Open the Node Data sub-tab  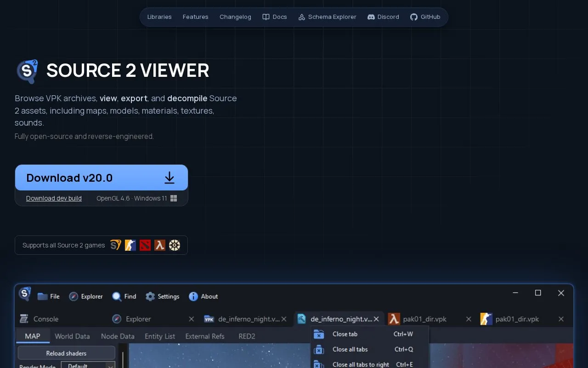118,336
